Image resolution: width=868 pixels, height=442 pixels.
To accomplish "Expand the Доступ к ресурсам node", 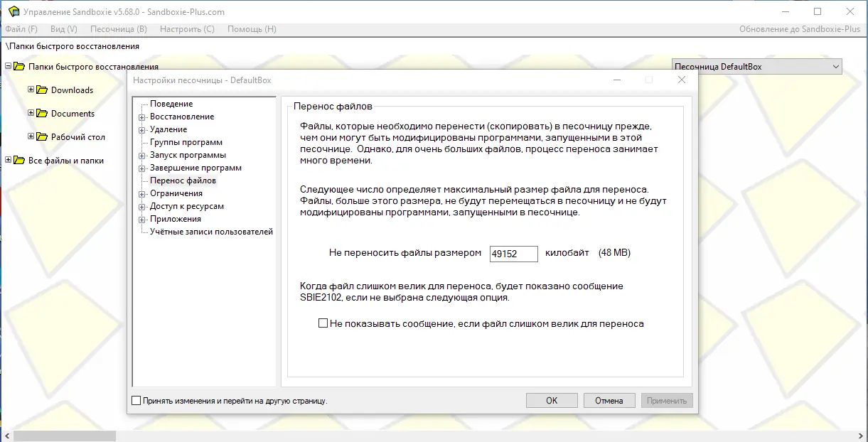I will 142,207.
